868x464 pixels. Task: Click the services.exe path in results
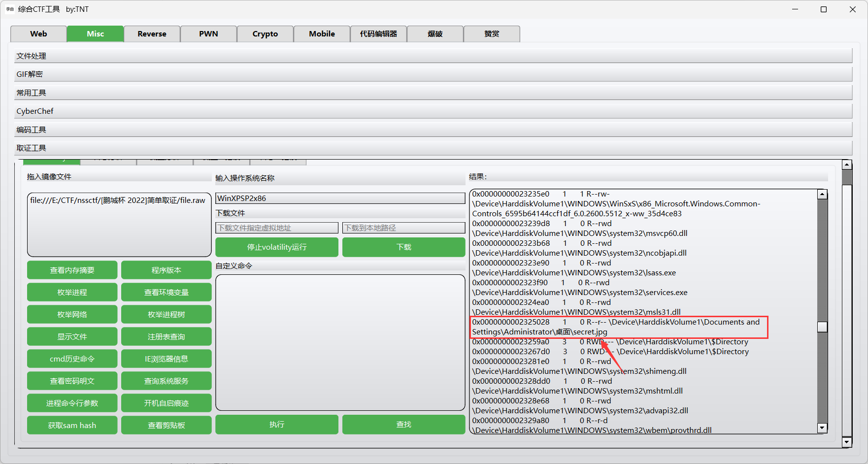coord(580,293)
